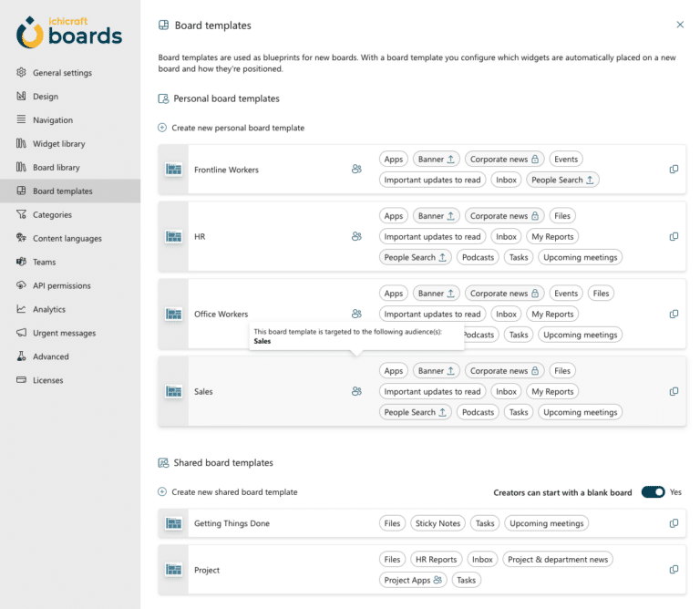Viewport: 700px width, 609px height.
Task: Click Inbox chip in Project row
Action: 482,560
